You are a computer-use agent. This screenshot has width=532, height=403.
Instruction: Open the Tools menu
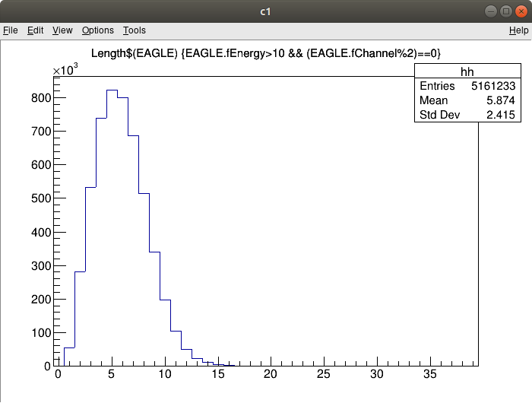pyautogui.click(x=135, y=30)
